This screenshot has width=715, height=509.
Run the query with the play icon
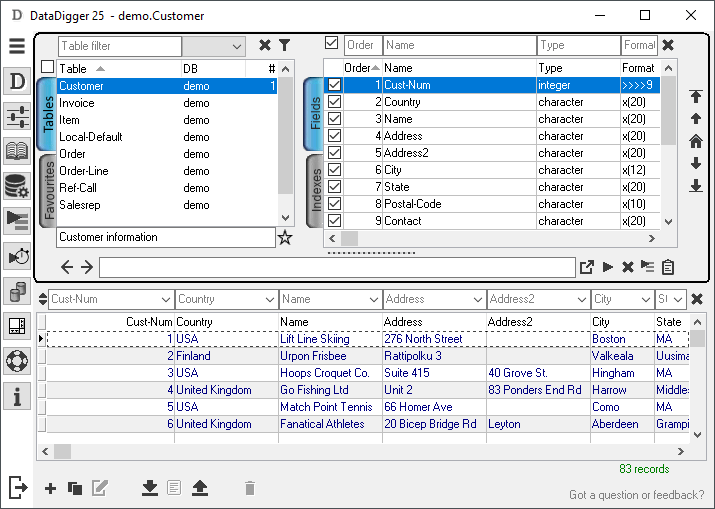[608, 267]
